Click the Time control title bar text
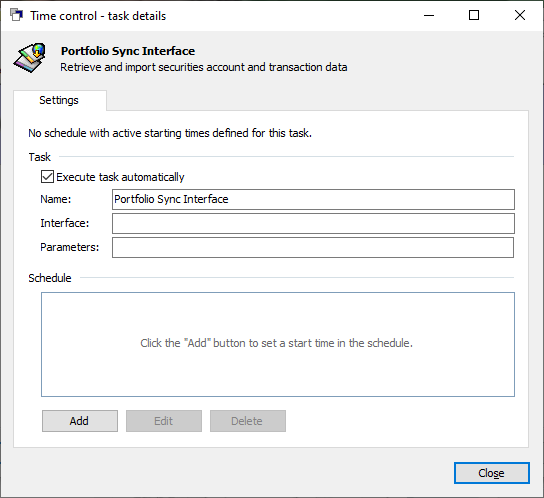Image resolution: width=544 pixels, height=498 pixels. pyautogui.click(x=98, y=16)
